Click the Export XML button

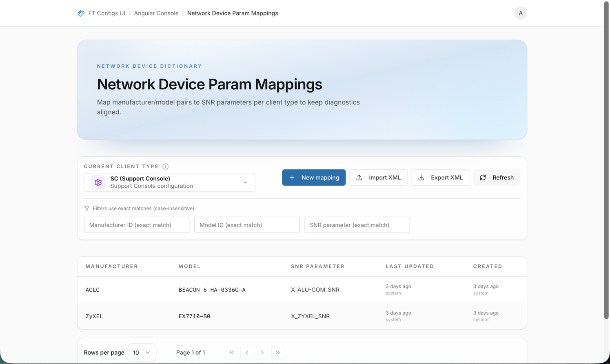click(x=440, y=178)
